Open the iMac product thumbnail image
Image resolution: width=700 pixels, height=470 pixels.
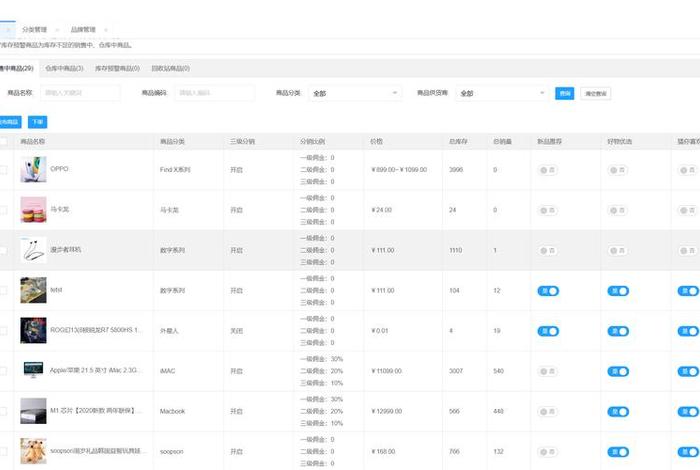point(33,370)
